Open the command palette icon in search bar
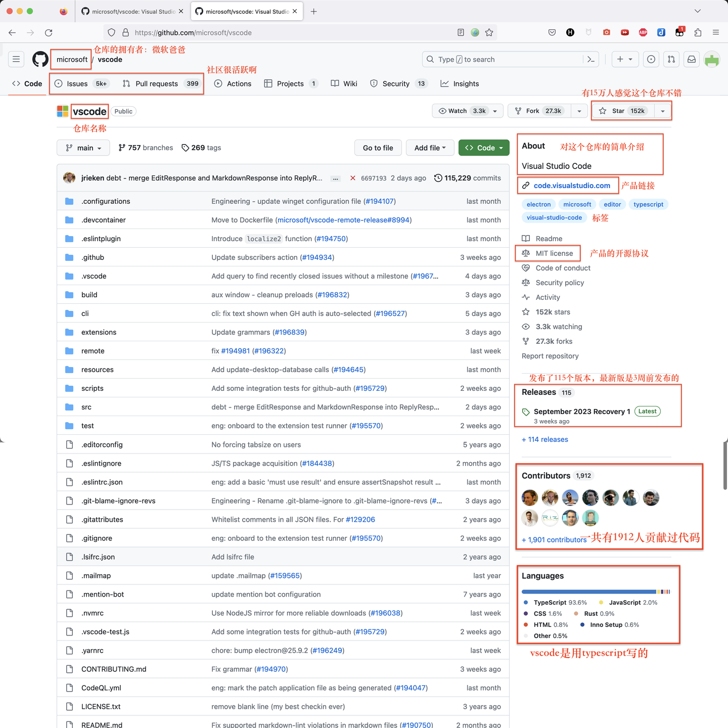 coord(590,59)
